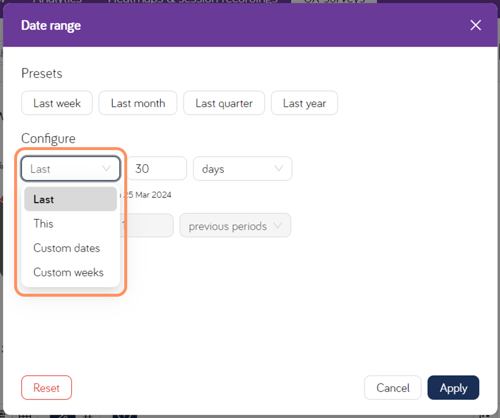Click chevron arrow in Last dropdown

(x=106, y=168)
